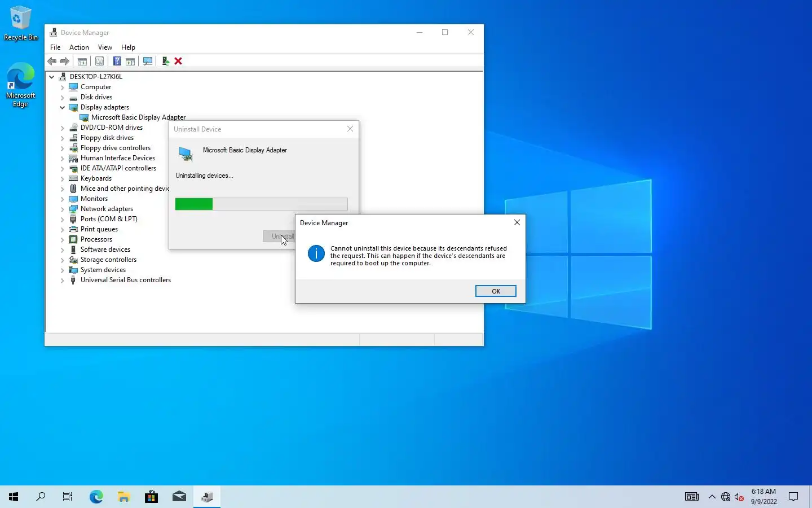Expand the Software devices node
Screen dimensions: 812x508
(62, 249)
